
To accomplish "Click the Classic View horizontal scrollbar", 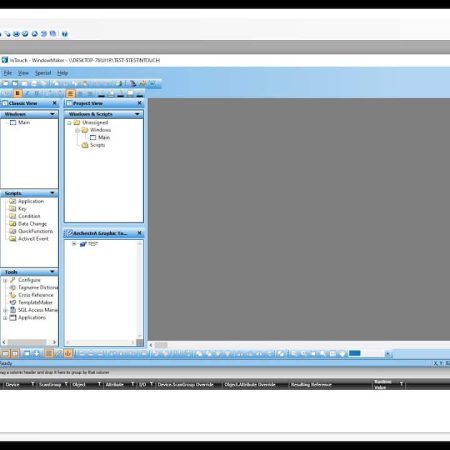I will click(29, 342).
